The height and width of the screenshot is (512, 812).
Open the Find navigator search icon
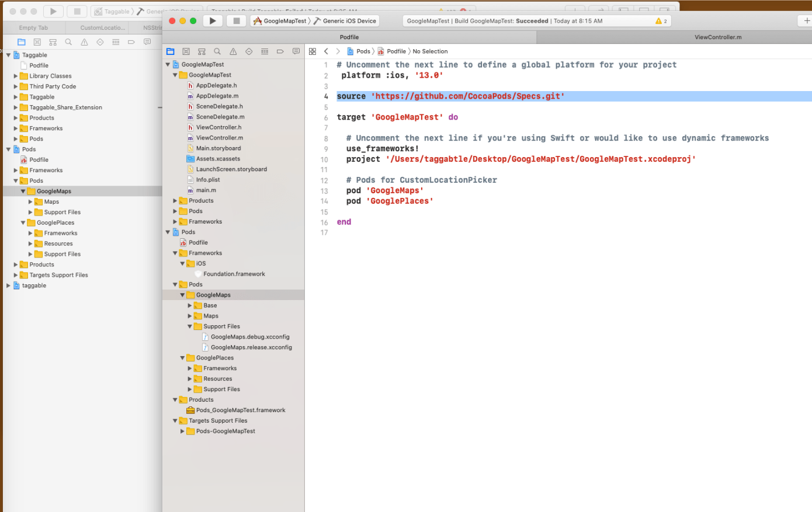tap(217, 51)
